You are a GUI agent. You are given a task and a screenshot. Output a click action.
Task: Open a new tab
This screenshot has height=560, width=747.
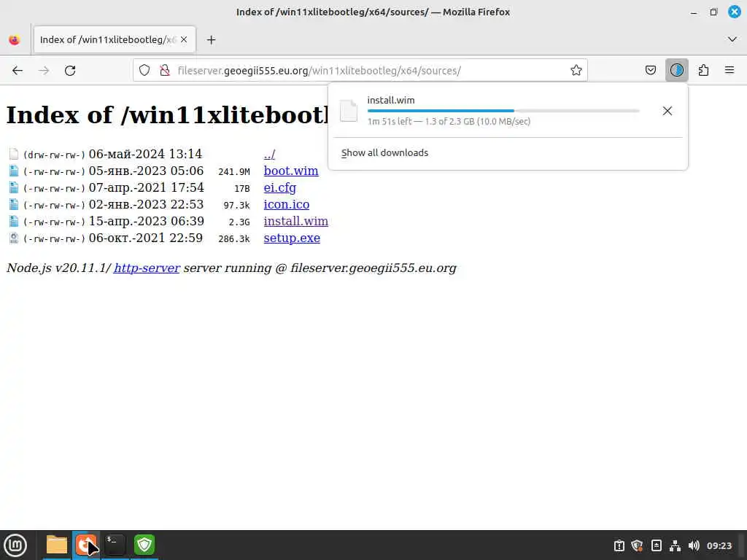211,40
